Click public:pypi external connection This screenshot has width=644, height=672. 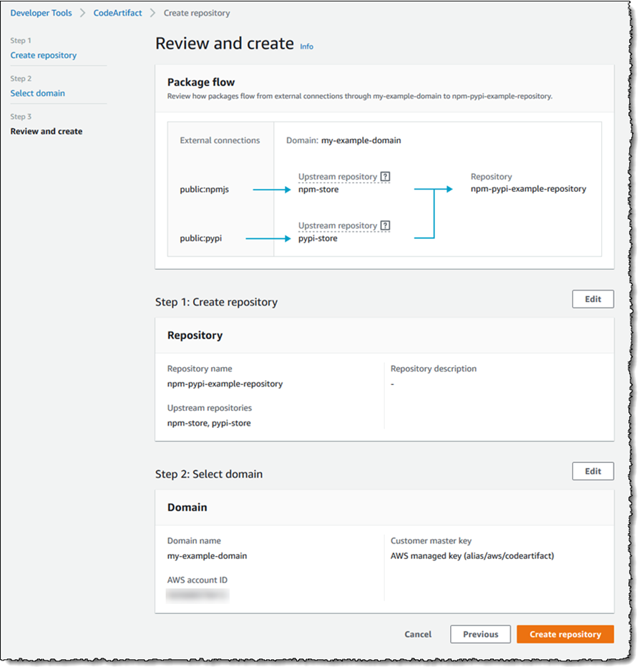[203, 240]
